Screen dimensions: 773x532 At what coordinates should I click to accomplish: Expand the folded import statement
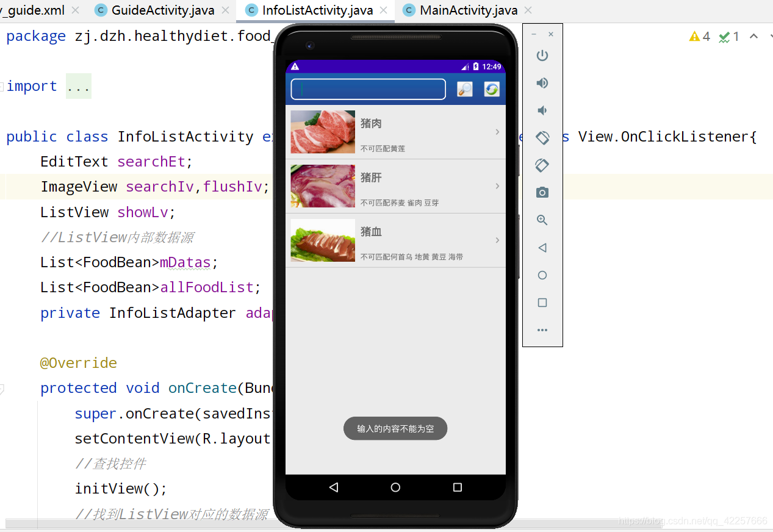tap(79, 86)
